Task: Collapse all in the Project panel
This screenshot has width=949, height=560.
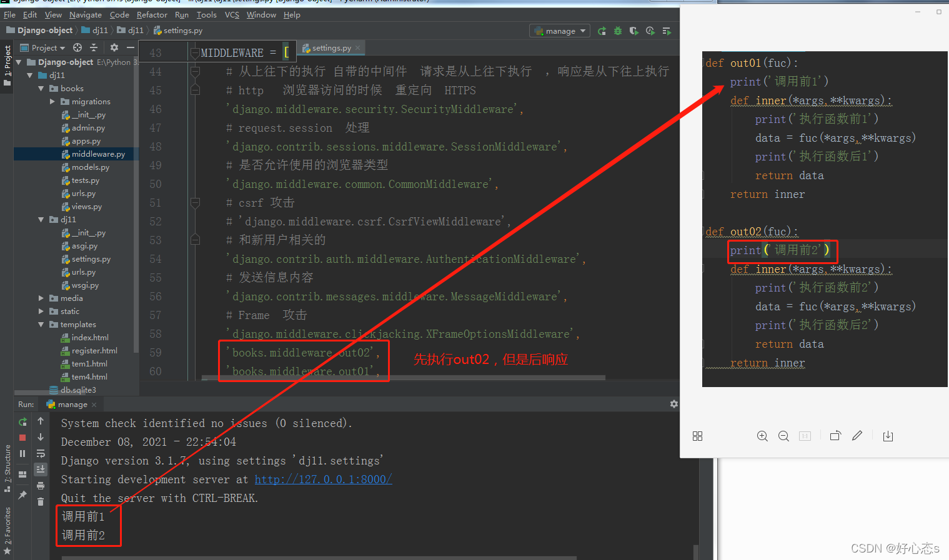Action: [94, 47]
